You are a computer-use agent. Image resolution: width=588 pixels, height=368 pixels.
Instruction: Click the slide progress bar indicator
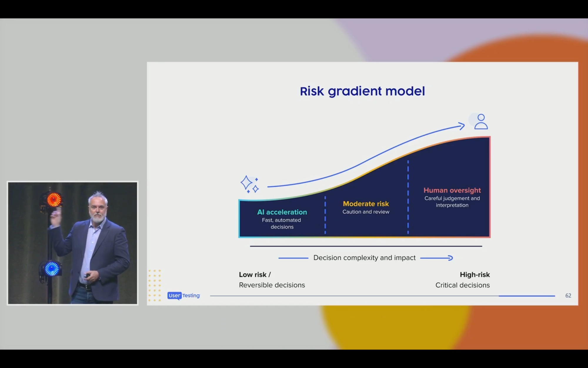point(527,296)
